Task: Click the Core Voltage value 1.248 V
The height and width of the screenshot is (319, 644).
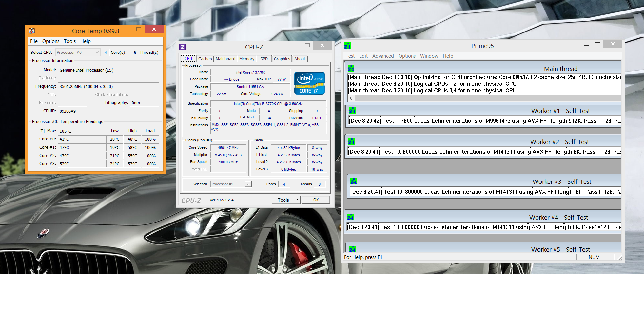Action: tap(277, 94)
